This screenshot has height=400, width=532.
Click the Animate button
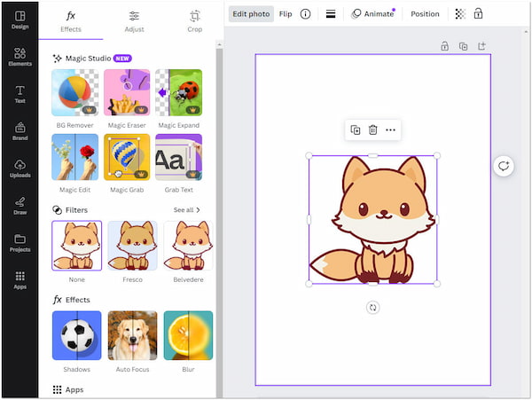coord(373,14)
